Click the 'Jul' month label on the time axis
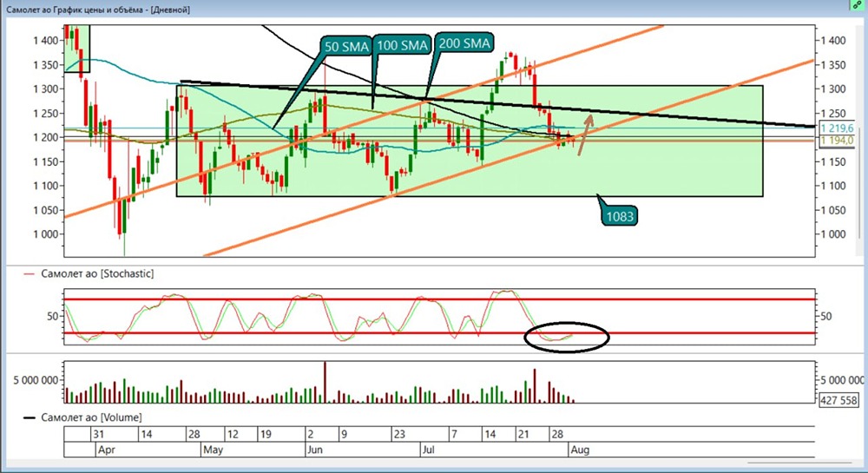 pos(429,450)
